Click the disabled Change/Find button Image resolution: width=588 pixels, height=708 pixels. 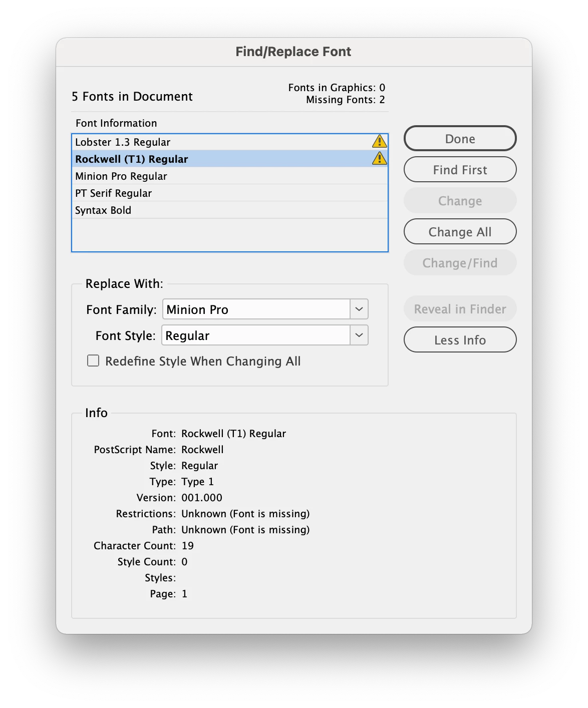(460, 262)
